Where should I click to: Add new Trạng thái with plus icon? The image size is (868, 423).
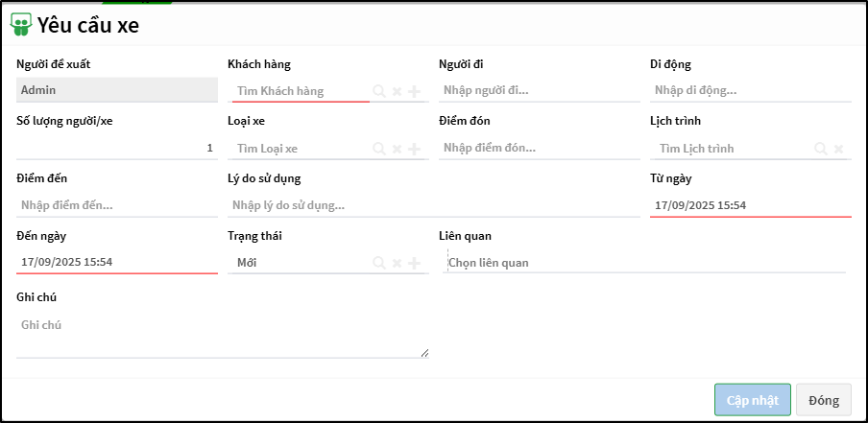pos(414,263)
